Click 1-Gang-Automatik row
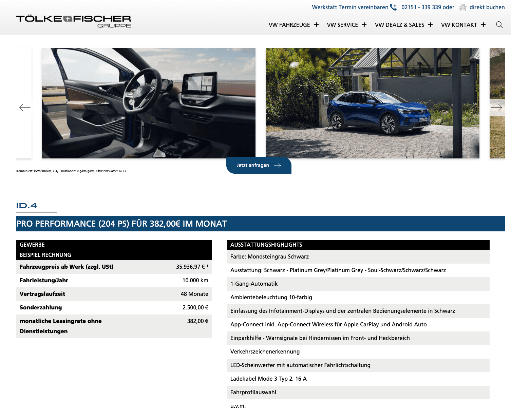The height and width of the screenshot is (420, 511). [358, 284]
